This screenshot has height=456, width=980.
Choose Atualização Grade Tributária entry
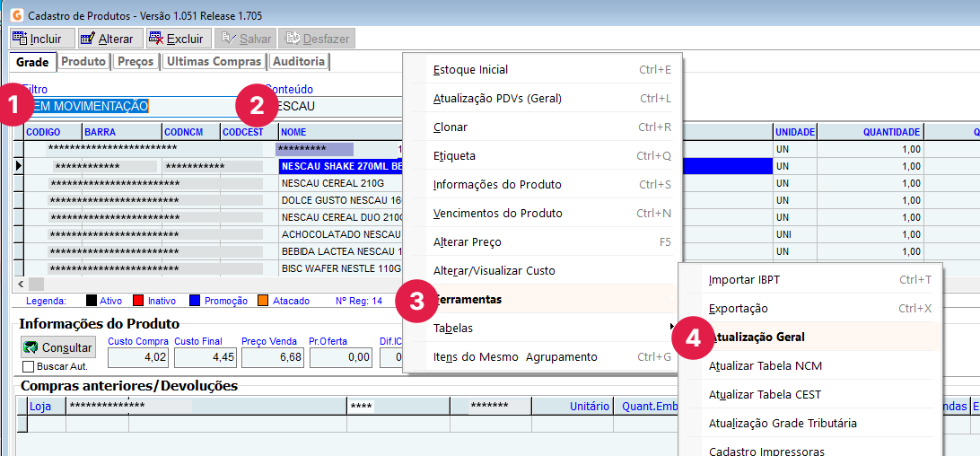[809, 424]
